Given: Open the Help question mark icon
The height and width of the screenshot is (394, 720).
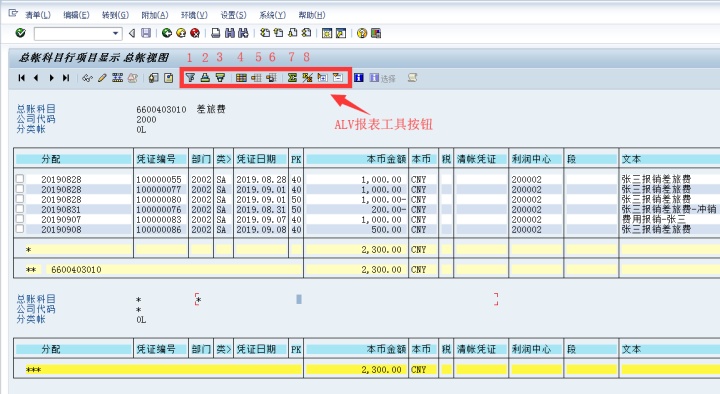Looking at the screenshot, I should click(x=362, y=33).
